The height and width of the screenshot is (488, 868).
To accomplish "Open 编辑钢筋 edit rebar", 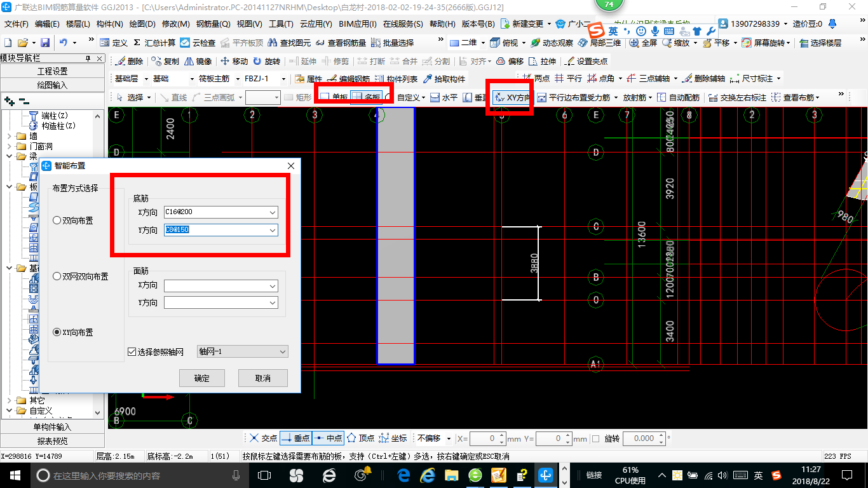I will [348, 79].
